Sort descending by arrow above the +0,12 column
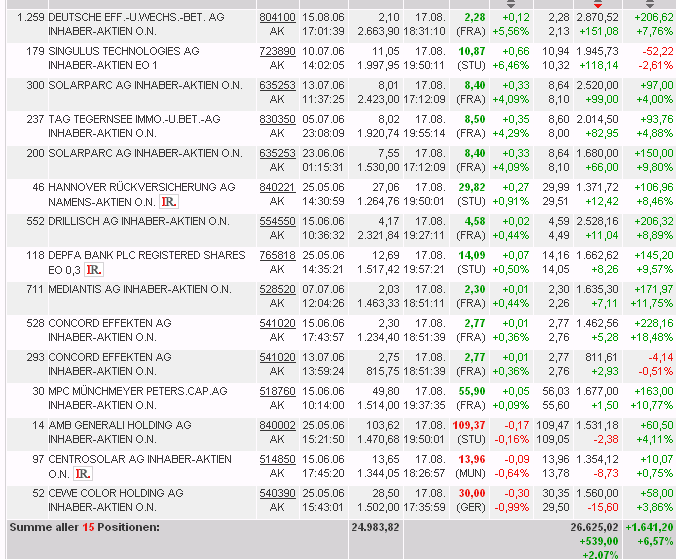This screenshot has height=559, width=676. pos(511,4)
